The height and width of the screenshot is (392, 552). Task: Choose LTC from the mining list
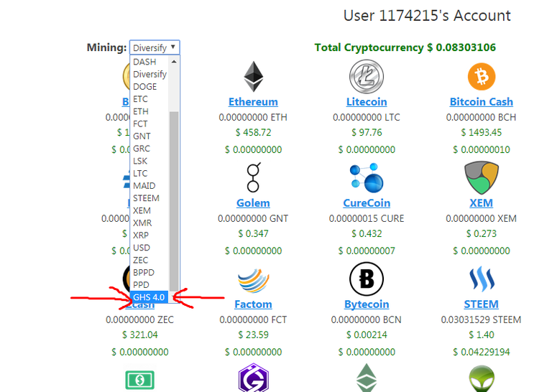pyautogui.click(x=149, y=173)
